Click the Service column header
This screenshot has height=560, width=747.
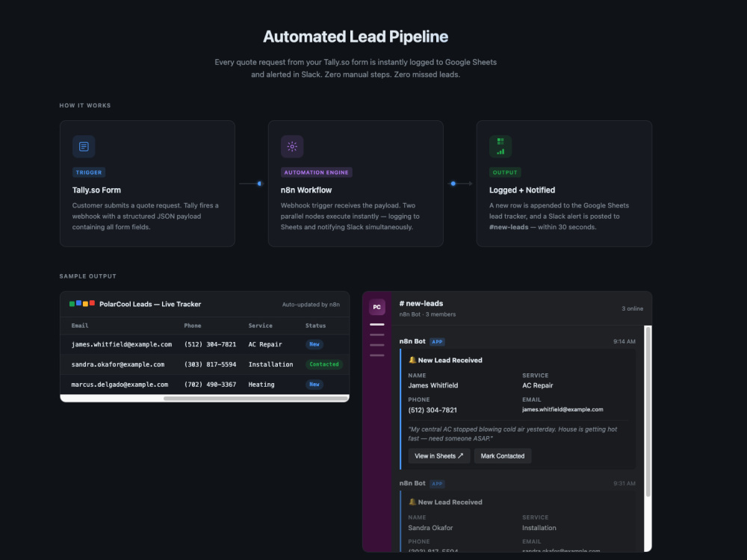tap(261, 326)
